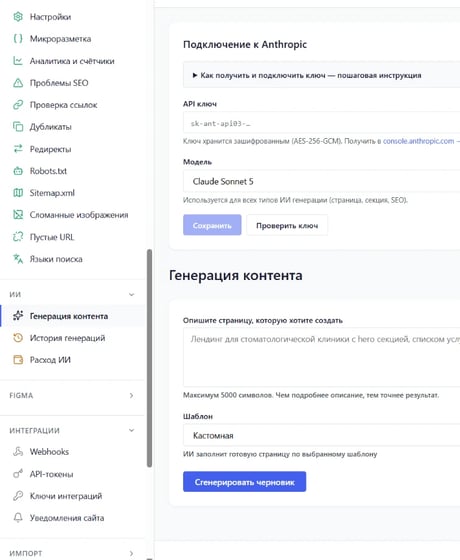Image resolution: width=460 pixels, height=560 pixels.
Task: Go to Настройки menu item
Action: pyautogui.click(x=72, y=17)
